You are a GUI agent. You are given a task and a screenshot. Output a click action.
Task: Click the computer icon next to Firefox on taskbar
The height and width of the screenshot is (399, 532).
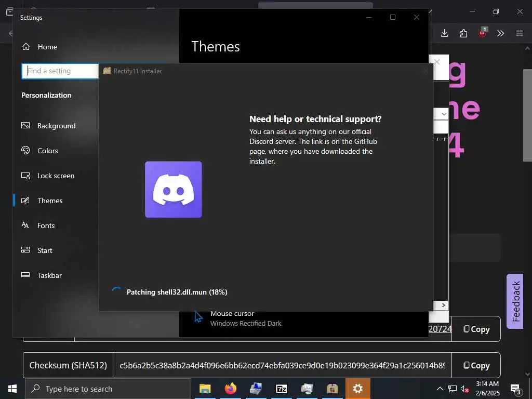pyautogui.click(x=256, y=389)
